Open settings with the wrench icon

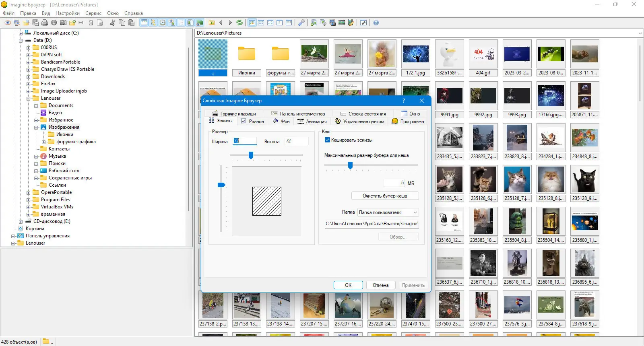[301, 23]
